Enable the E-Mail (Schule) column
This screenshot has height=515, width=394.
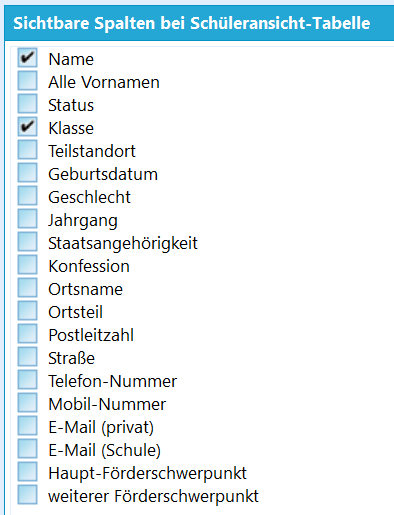27,449
